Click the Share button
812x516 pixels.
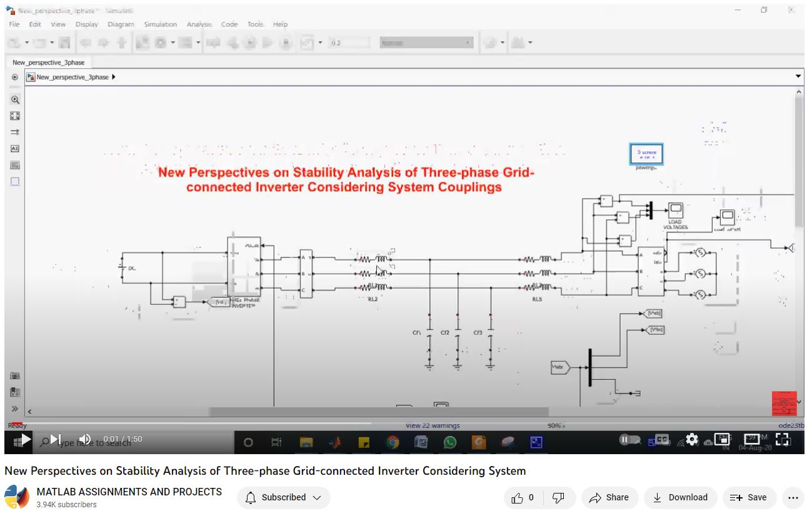tap(609, 498)
